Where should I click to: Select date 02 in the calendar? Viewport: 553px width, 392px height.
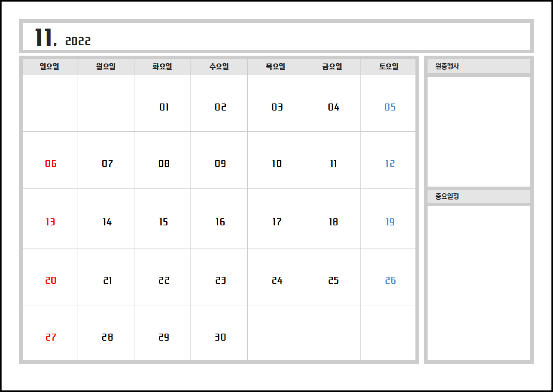coord(221,107)
